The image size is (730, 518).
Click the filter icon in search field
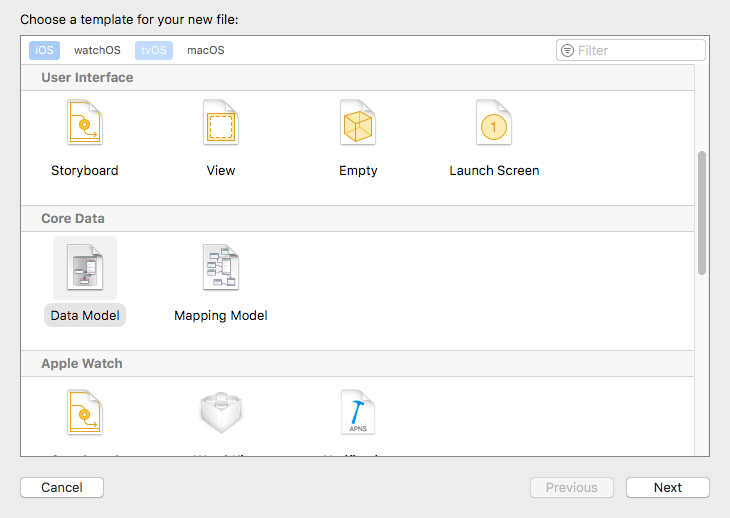568,50
